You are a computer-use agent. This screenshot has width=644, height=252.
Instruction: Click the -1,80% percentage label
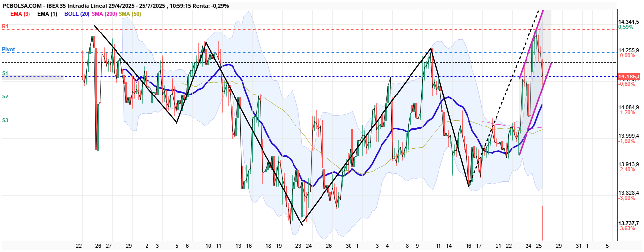pyautogui.click(x=627, y=141)
